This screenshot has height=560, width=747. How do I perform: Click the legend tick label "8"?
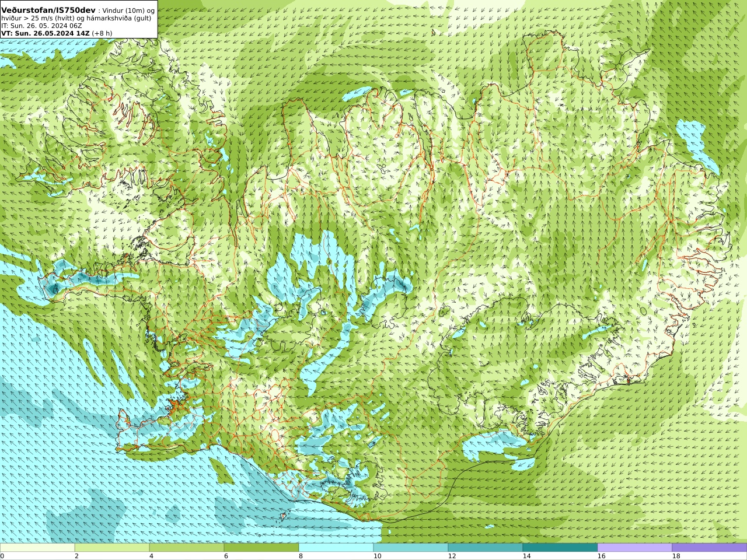pos(301,556)
